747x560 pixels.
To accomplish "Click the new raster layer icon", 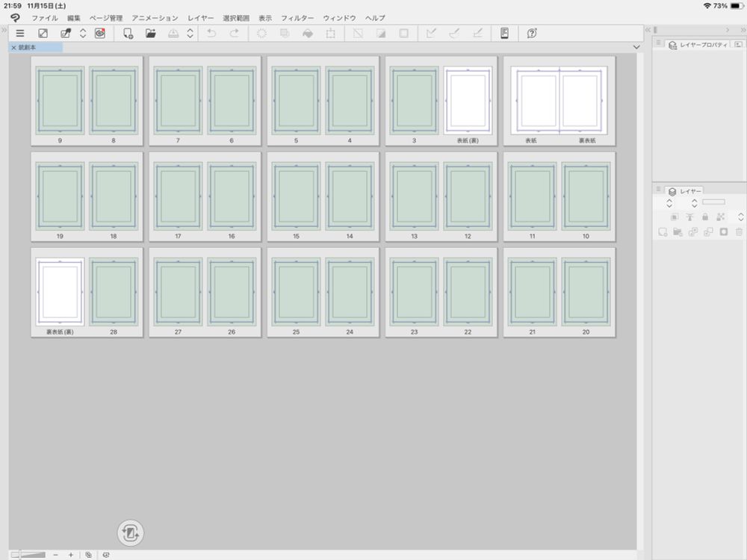I will (x=663, y=232).
